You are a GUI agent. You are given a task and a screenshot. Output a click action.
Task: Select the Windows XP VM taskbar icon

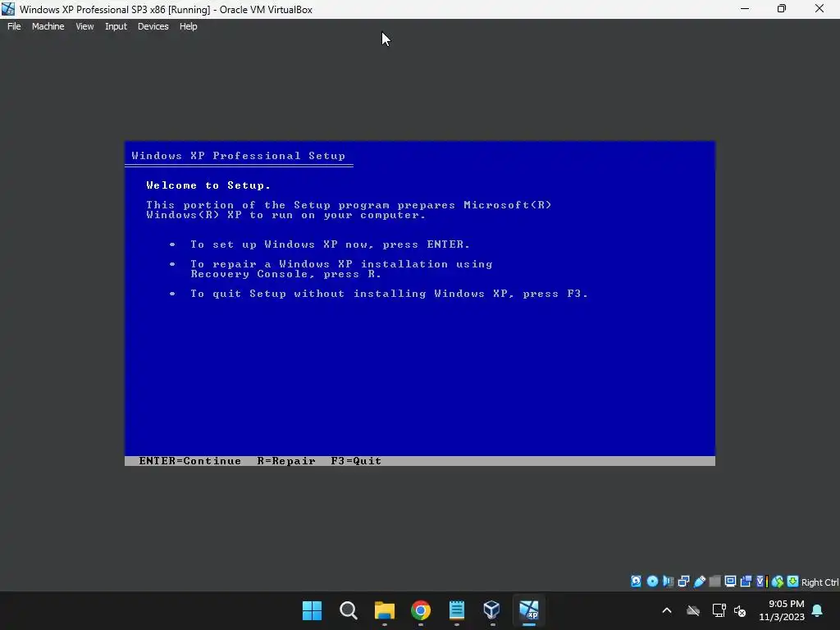tap(529, 610)
